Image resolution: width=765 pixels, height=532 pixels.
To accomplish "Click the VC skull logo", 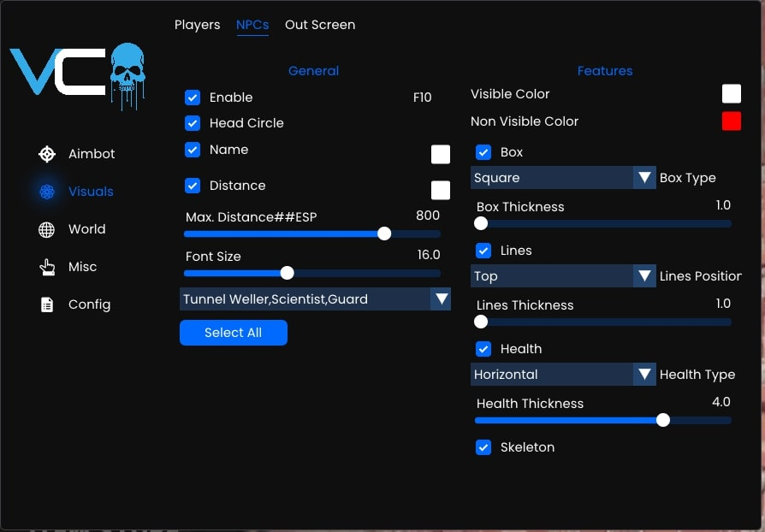I will [78, 75].
